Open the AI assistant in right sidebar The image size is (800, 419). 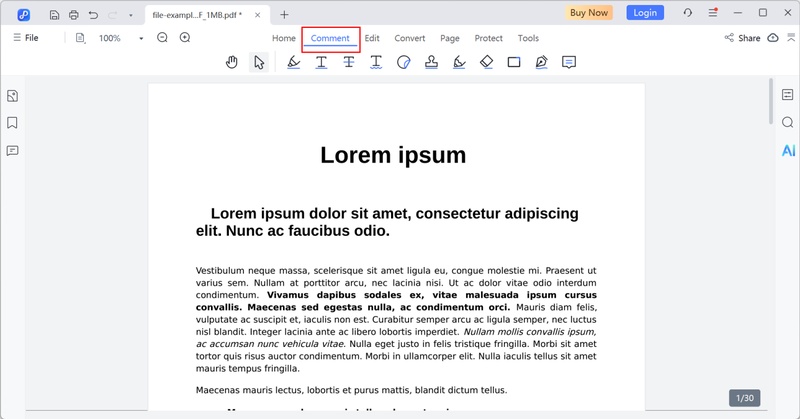[x=788, y=150]
